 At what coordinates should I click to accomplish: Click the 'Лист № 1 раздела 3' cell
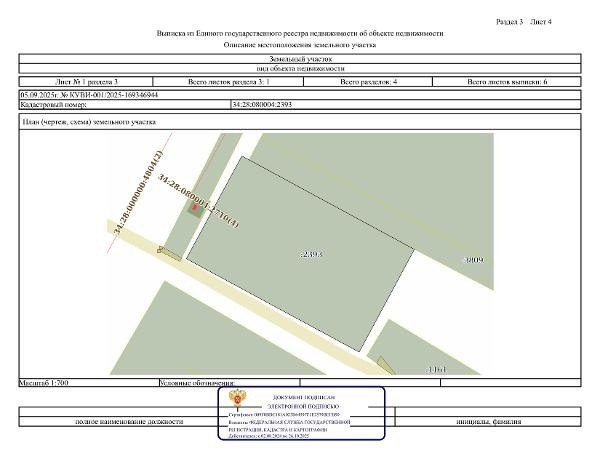(86, 81)
